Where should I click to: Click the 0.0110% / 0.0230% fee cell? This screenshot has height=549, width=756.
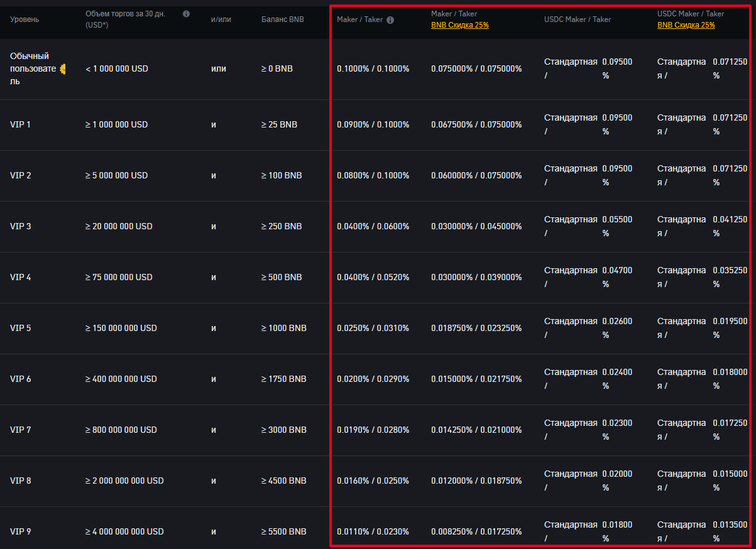click(x=373, y=531)
